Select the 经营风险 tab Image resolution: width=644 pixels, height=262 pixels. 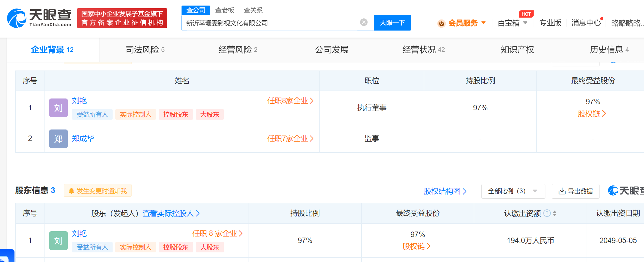click(x=238, y=50)
